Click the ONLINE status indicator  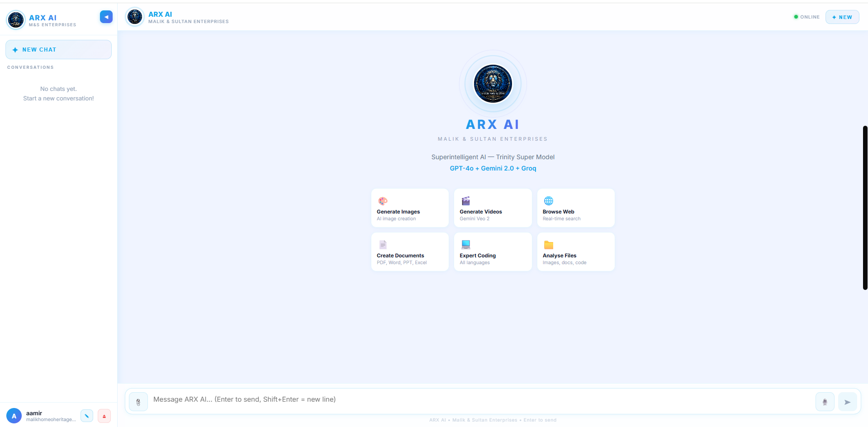(x=806, y=17)
